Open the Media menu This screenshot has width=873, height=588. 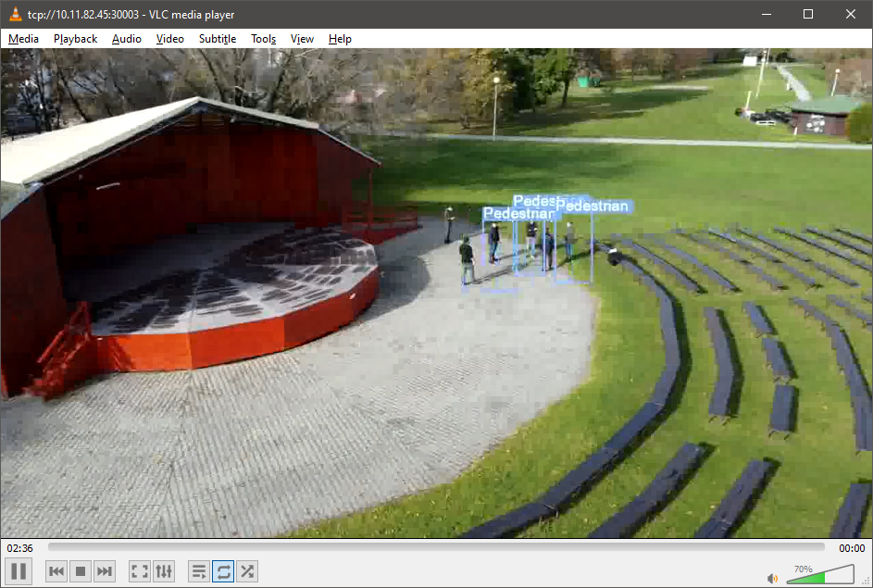tap(23, 39)
